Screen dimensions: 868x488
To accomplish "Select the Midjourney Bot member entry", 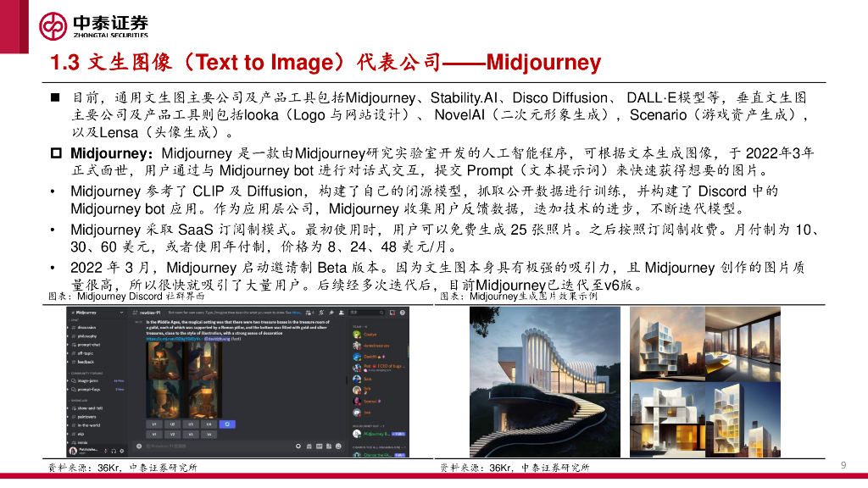I will point(379,434).
